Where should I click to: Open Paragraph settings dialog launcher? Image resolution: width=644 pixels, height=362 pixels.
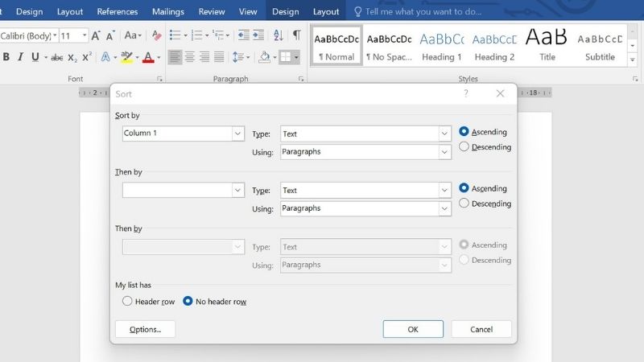301,79
